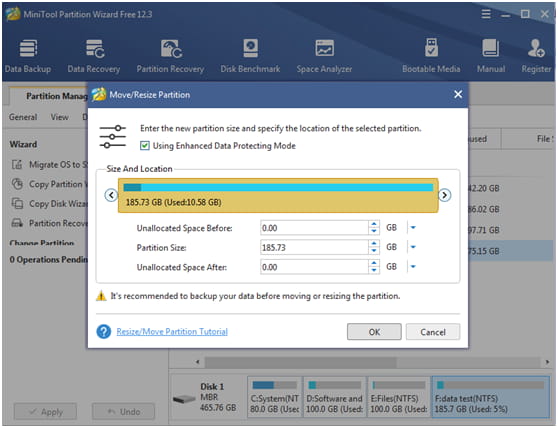This screenshot has height=428, width=558.
Task: Create Bootable Media
Action: click(431, 56)
